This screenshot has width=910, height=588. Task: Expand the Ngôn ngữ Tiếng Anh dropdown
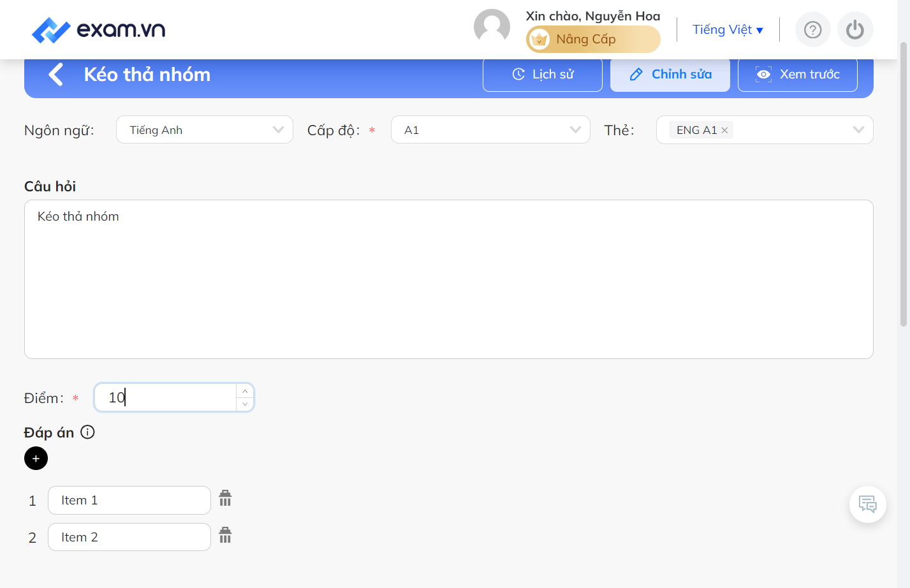click(205, 129)
